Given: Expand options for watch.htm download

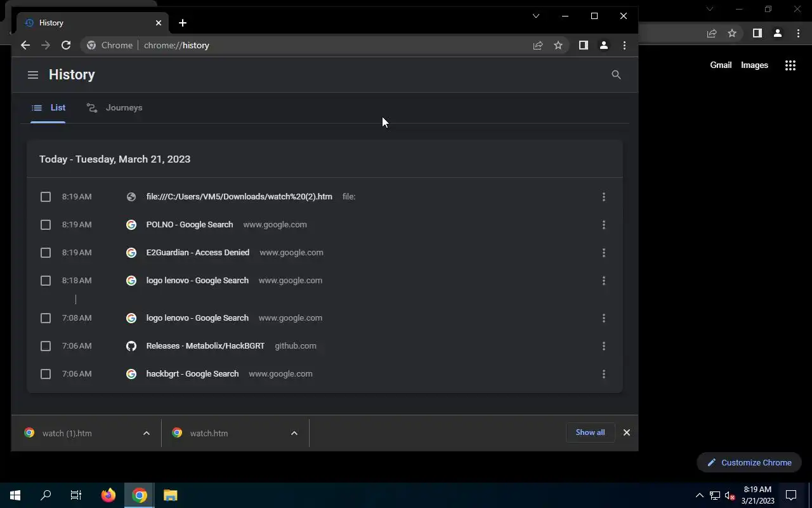Looking at the screenshot, I should 294,433.
